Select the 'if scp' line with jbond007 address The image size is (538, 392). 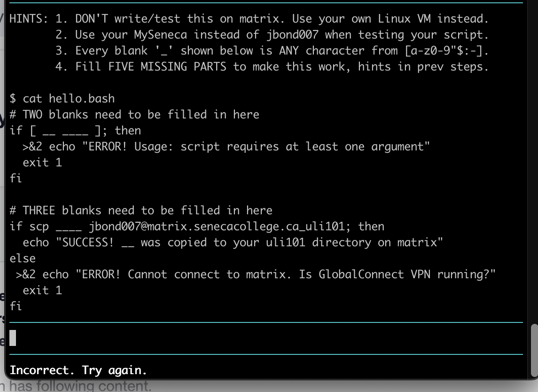[x=197, y=226]
